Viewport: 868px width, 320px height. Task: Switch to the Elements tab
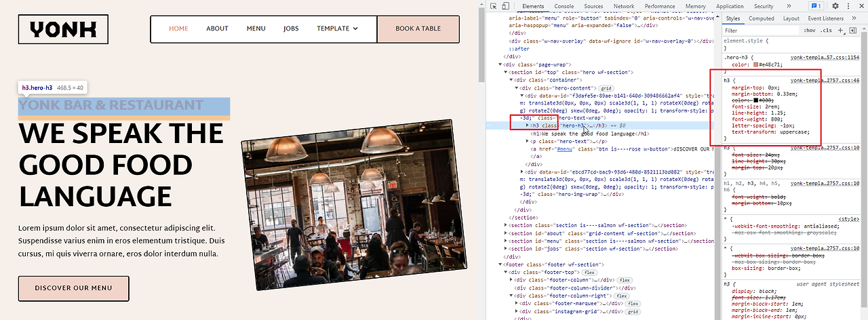point(533,6)
